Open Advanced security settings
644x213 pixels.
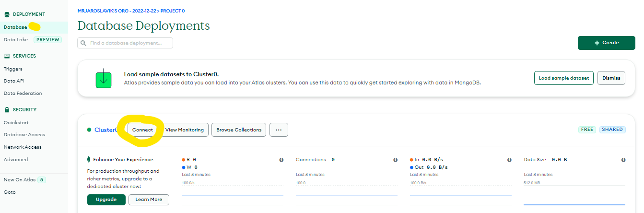[x=16, y=160]
